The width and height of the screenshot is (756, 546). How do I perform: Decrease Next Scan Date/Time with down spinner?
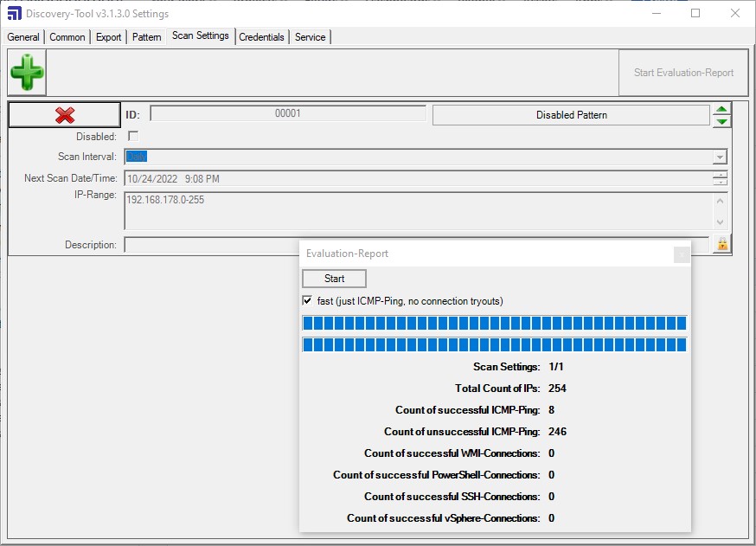pyautogui.click(x=720, y=182)
